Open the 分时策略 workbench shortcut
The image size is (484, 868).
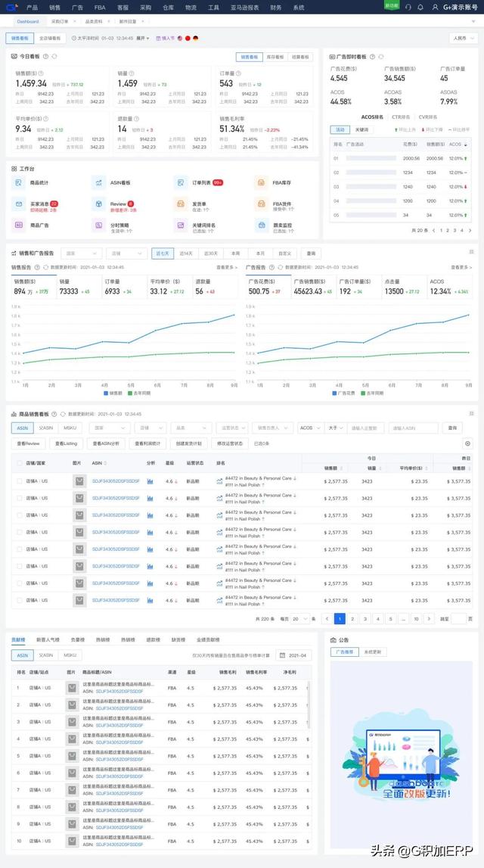[99, 226]
